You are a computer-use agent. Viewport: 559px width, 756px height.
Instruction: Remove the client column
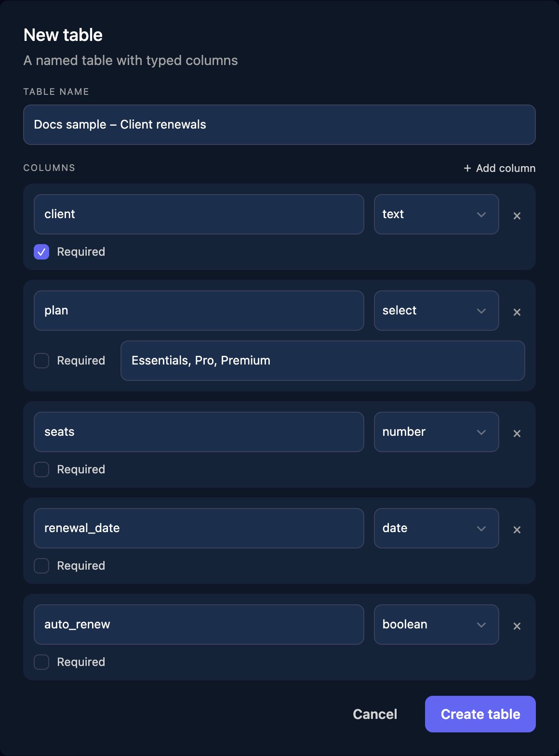[517, 216]
